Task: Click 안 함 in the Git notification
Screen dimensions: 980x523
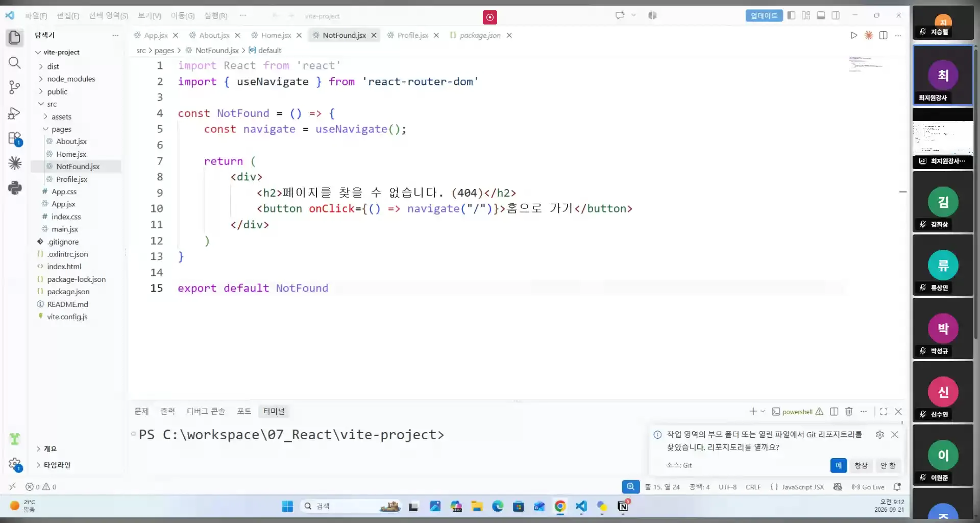Action: click(888, 465)
